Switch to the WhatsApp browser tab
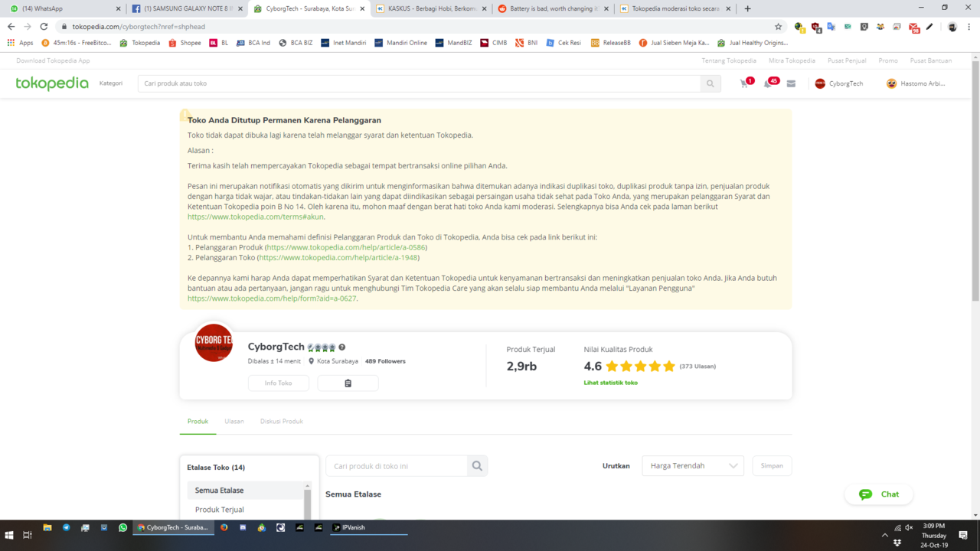This screenshot has height=551, width=980. (63, 8)
